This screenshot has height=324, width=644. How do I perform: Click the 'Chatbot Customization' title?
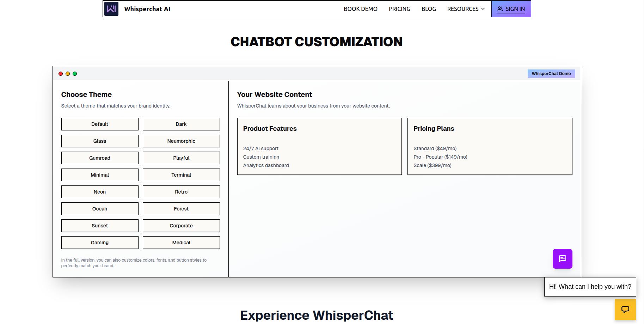point(317,42)
